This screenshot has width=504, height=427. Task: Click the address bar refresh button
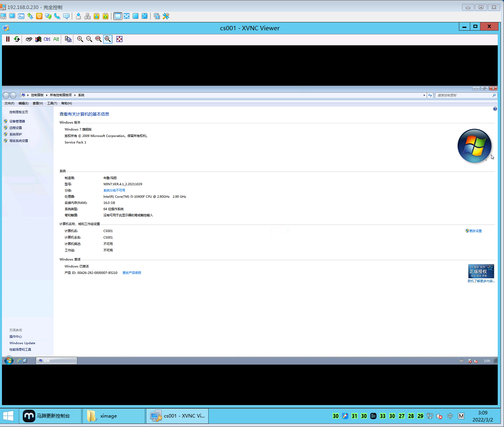click(x=430, y=95)
